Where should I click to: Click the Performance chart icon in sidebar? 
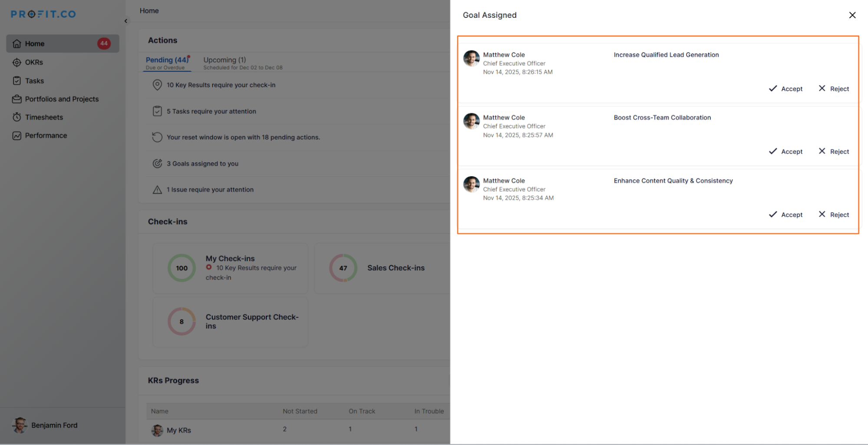pyautogui.click(x=17, y=135)
